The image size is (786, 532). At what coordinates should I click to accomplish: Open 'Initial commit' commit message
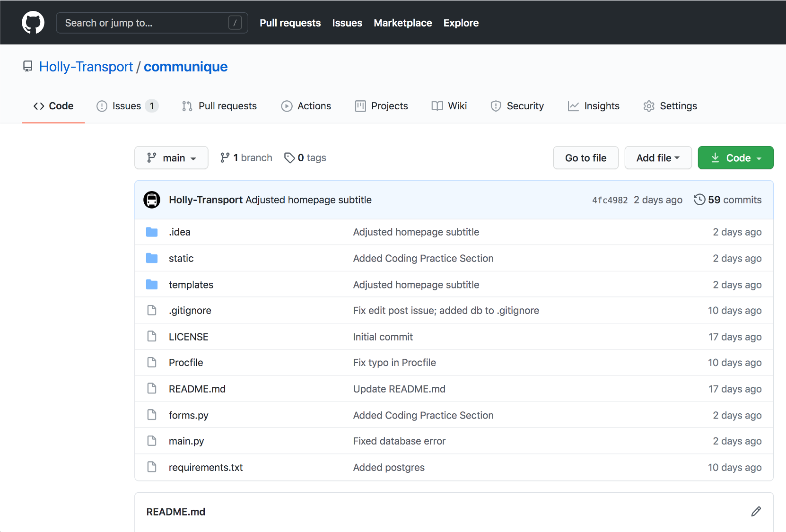(383, 336)
